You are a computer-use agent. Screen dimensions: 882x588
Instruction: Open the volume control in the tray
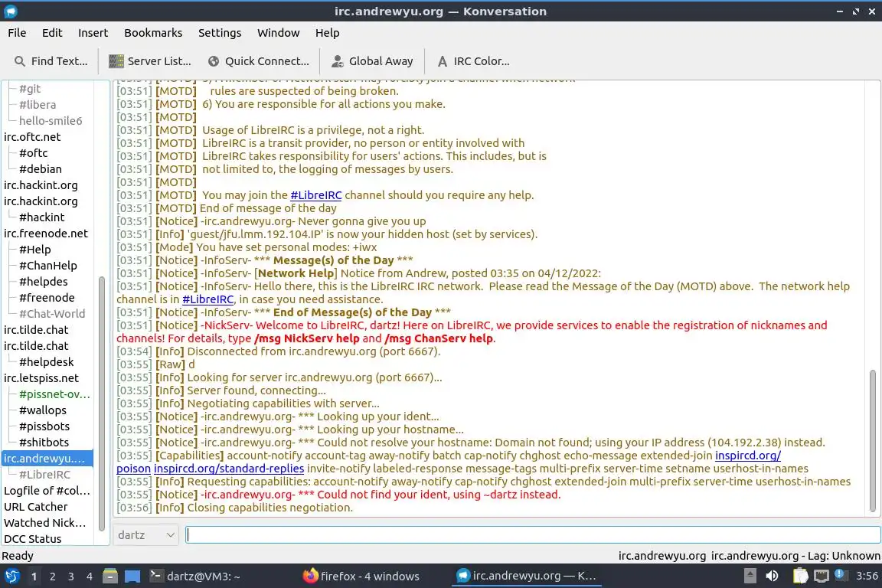coord(772,577)
